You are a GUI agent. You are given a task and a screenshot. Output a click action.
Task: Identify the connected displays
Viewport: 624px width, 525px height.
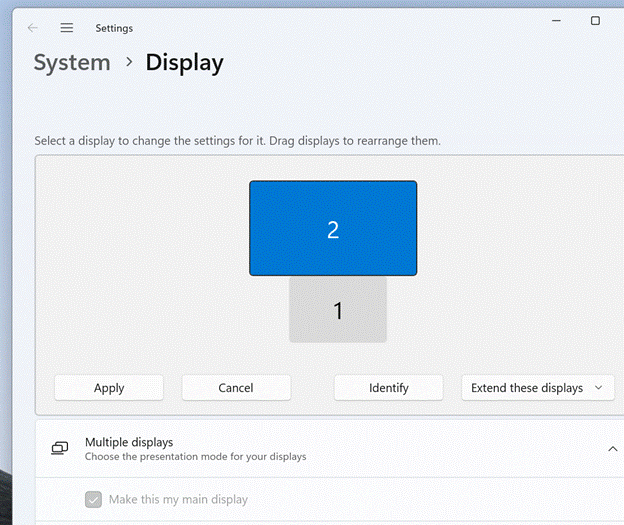[x=388, y=388]
